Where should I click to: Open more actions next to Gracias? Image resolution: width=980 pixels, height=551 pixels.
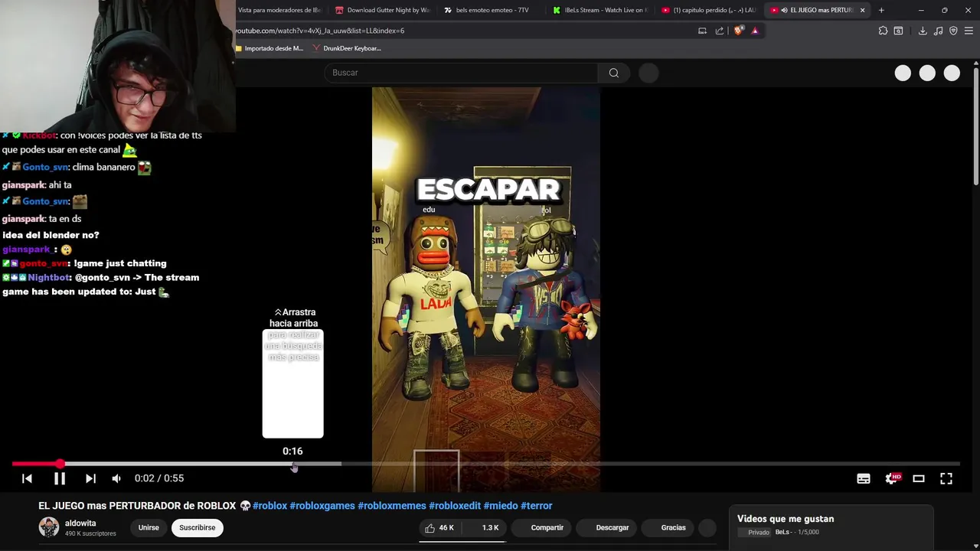[707, 527]
